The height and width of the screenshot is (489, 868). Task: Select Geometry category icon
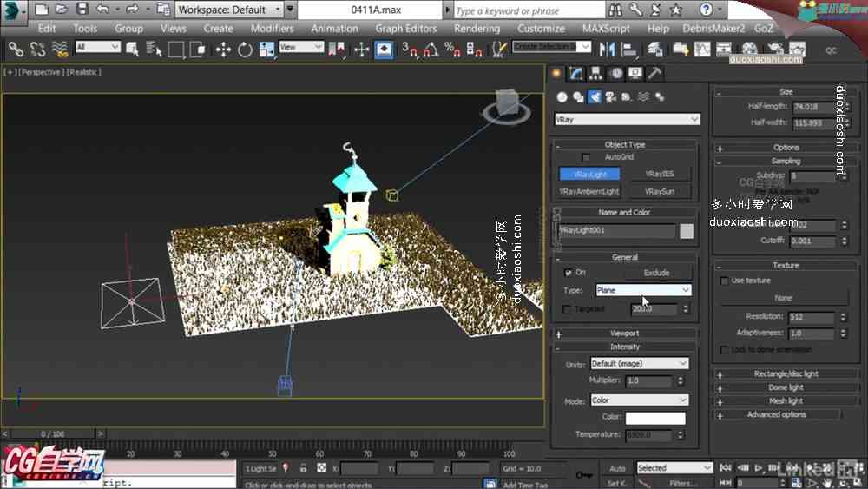coord(562,97)
